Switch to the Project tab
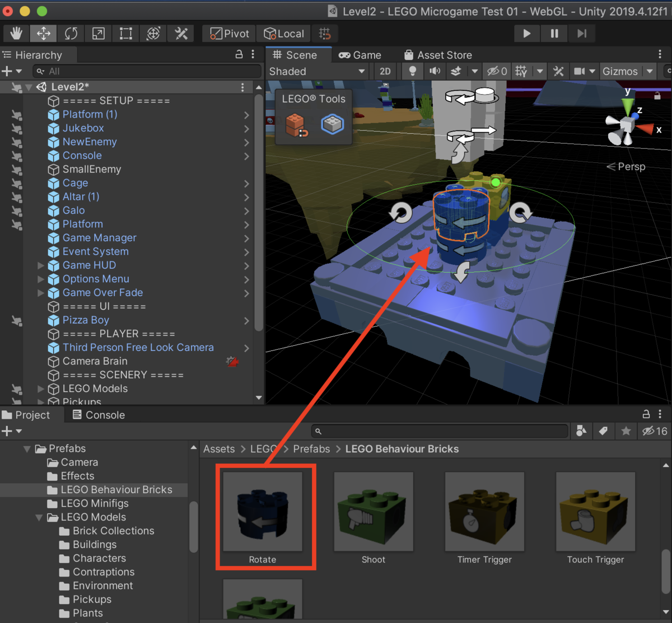672x623 pixels. pos(26,415)
